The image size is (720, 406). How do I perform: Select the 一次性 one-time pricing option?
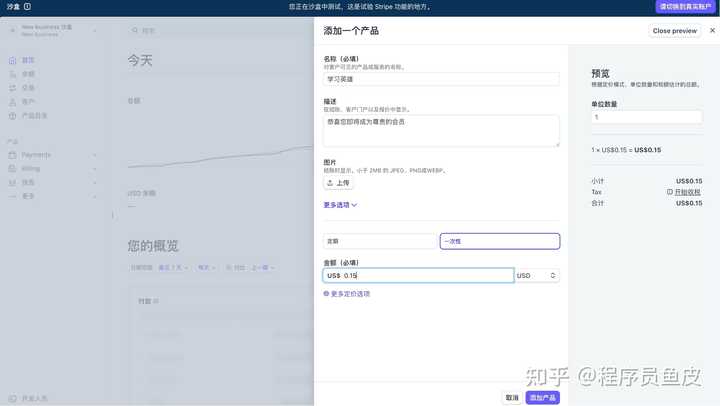tap(499, 241)
